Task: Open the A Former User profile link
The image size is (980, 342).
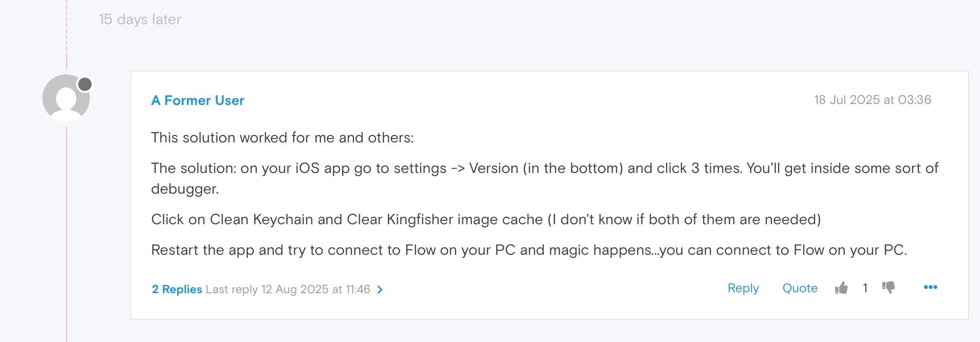Action: (197, 101)
